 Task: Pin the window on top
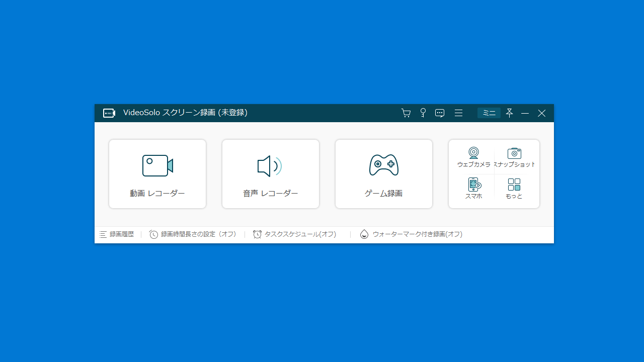click(509, 113)
